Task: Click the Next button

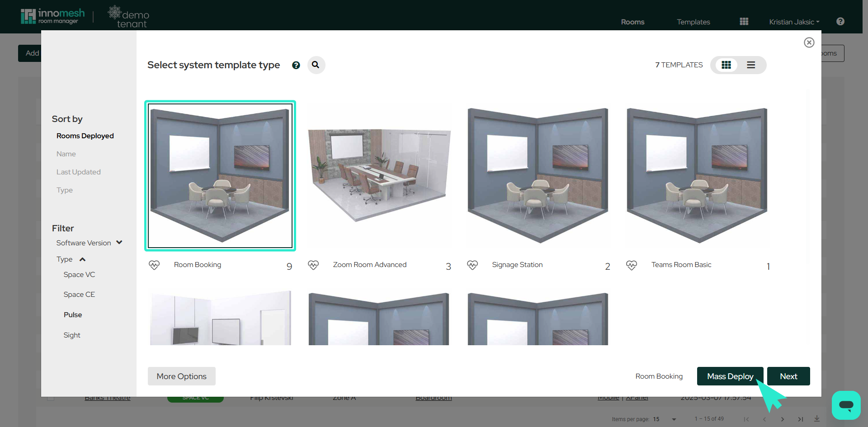Action: click(x=788, y=376)
